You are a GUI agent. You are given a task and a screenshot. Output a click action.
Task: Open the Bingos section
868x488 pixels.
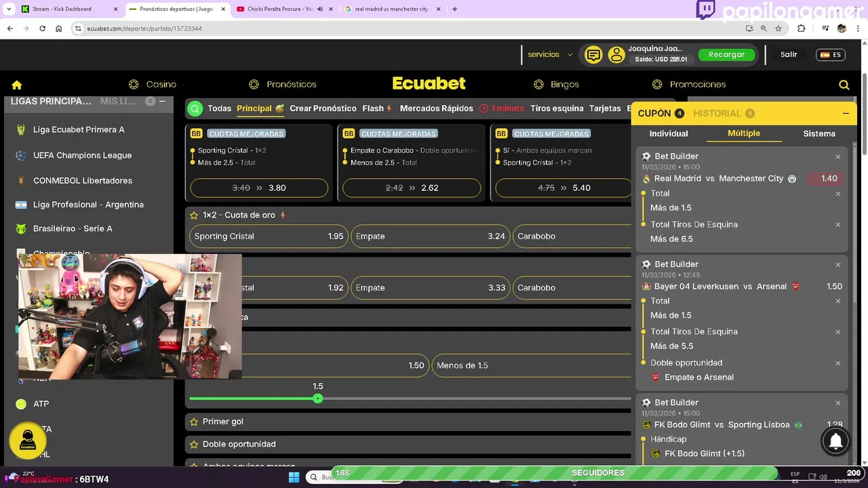[x=556, y=85]
